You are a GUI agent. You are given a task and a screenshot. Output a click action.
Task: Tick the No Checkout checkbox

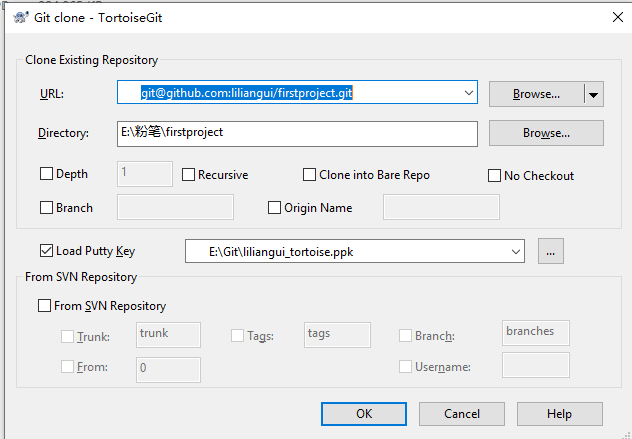[x=494, y=176]
